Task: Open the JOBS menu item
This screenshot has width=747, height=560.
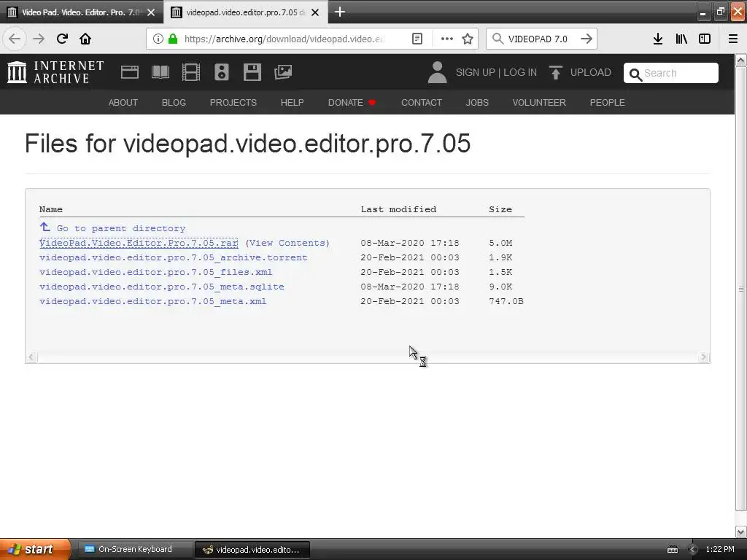Action: pos(477,102)
